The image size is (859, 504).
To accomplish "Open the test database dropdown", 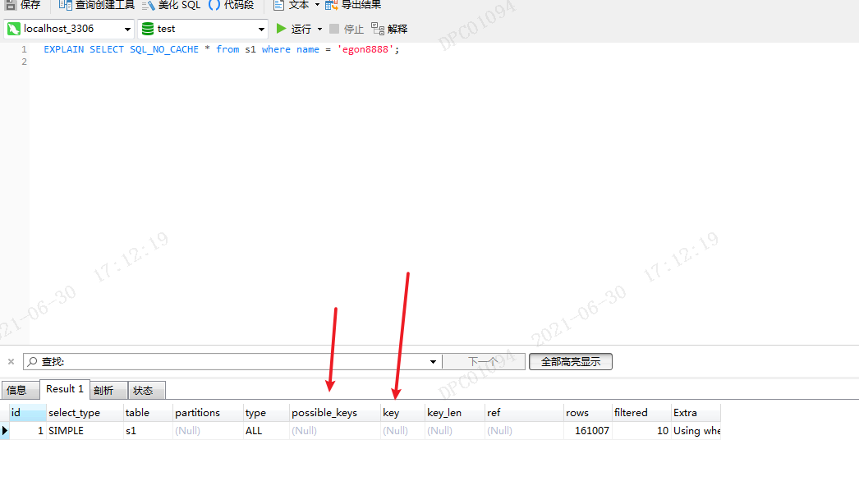I will pos(261,29).
